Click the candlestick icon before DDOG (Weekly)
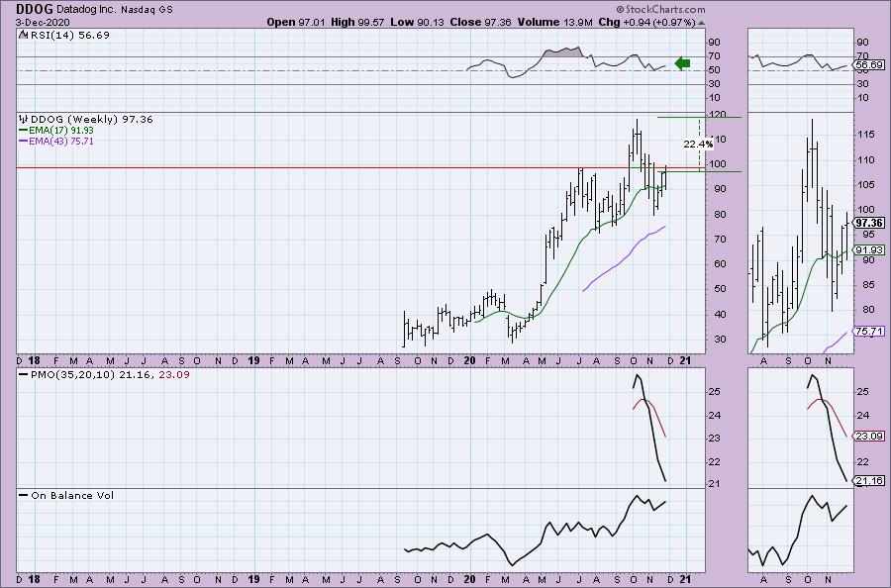This screenshot has height=588, width=891. tap(24, 119)
